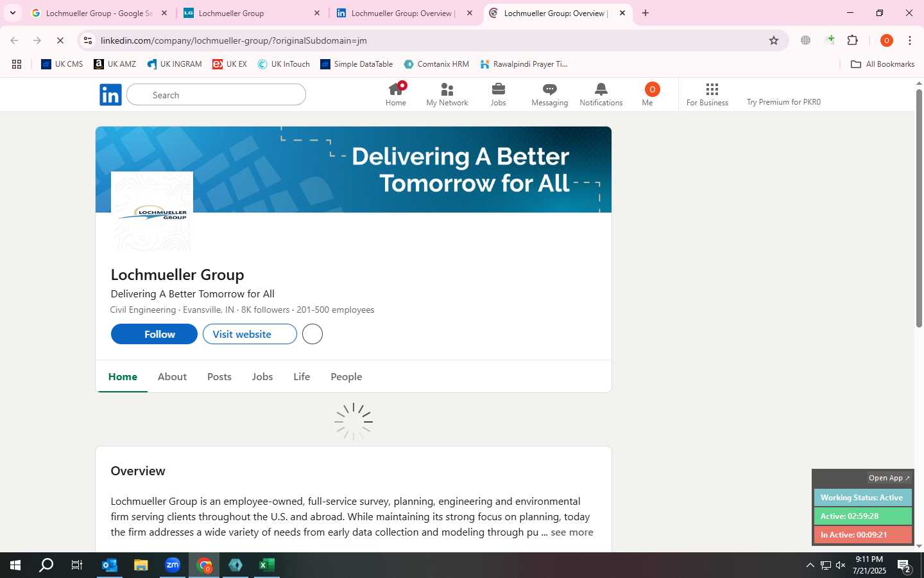Image resolution: width=924 pixels, height=578 pixels.
Task: Open the tab search dropdown arrow
Action: (x=12, y=13)
